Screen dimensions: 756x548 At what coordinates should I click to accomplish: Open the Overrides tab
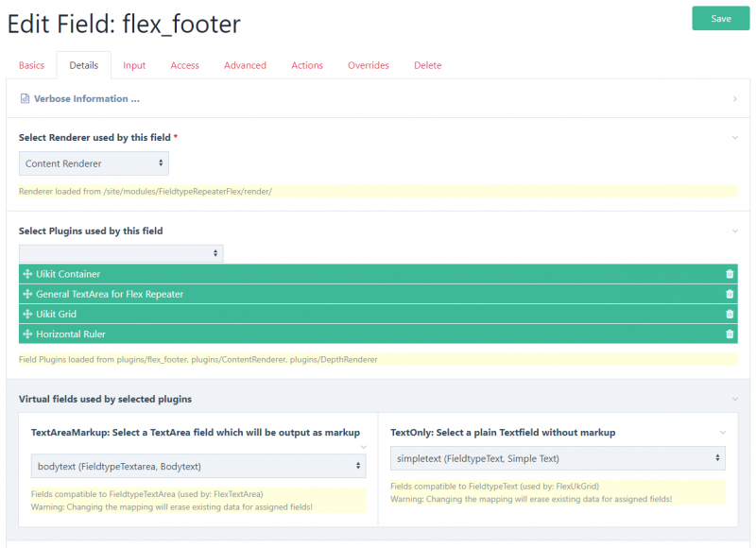(x=369, y=65)
